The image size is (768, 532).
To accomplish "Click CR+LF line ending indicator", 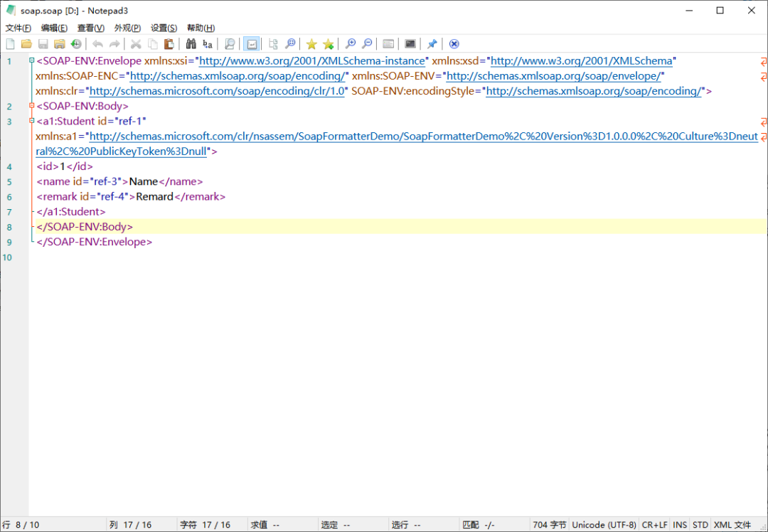I will click(654, 525).
